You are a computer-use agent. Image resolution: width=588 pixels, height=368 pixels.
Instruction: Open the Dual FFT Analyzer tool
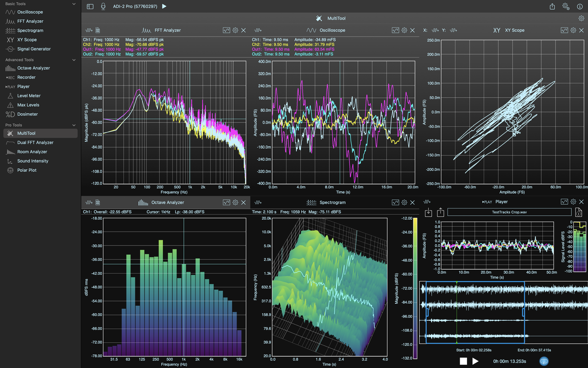35,142
